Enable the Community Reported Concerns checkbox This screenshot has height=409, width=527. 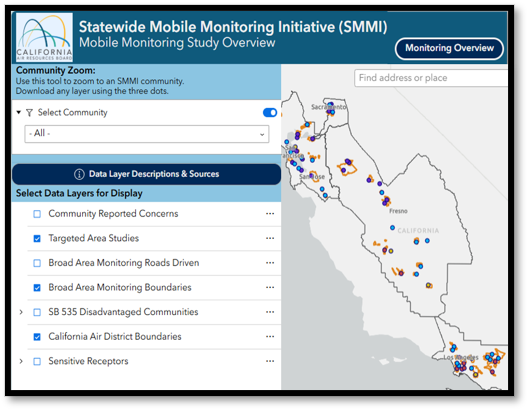click(37, 214)
